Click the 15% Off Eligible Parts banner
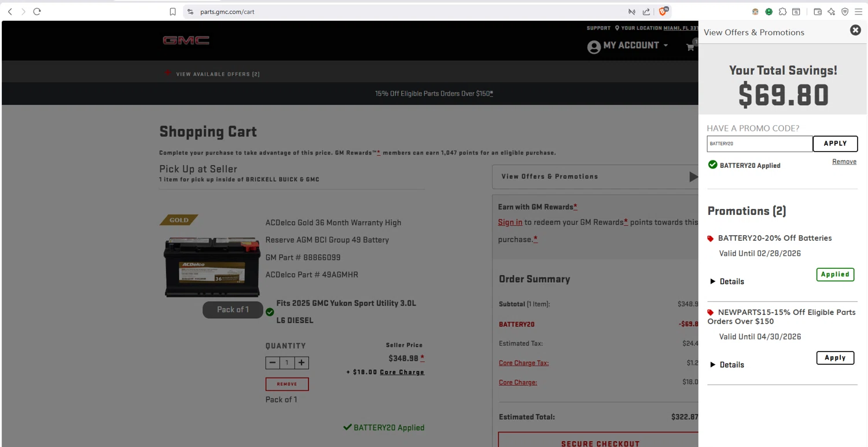868x447 pixels. 434,93
